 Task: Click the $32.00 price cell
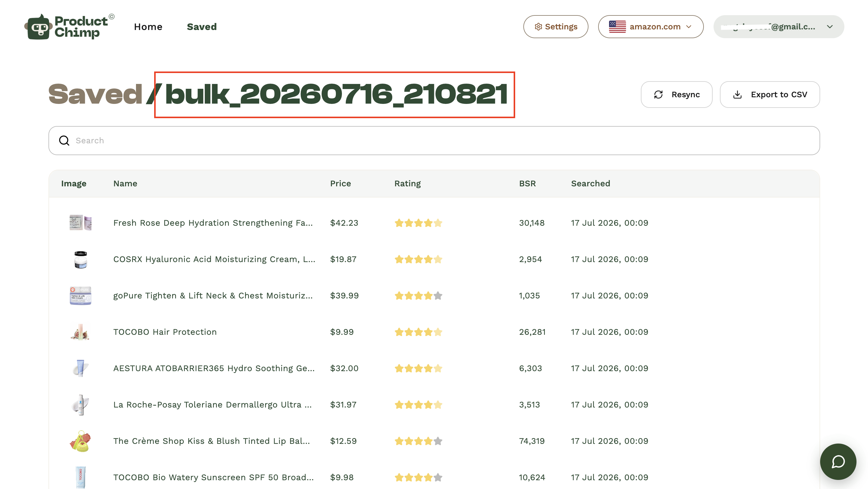(x=344, y=368)
